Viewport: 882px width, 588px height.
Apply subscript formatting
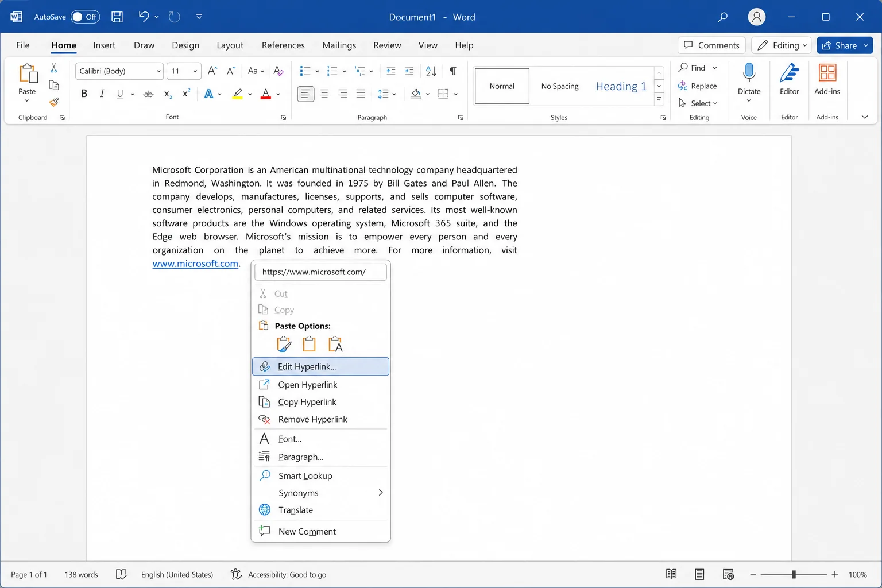(x=168, y=94)
